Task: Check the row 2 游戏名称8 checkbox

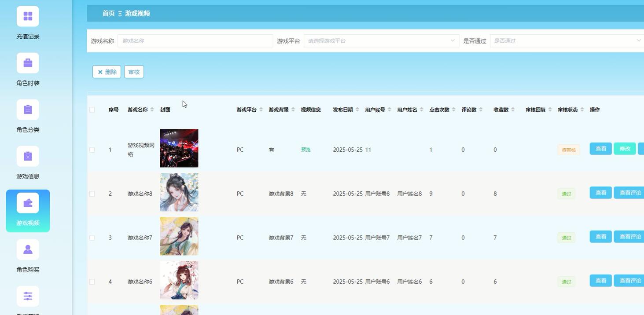Action: 92,194
